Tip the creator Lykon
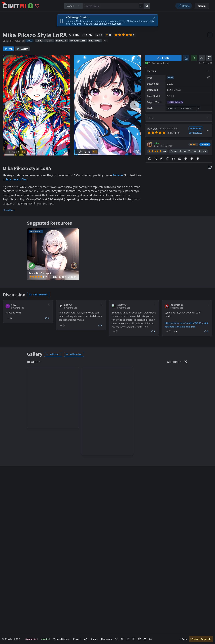Image resolution: width=215 pixels, height=644 pixels. 193,144
